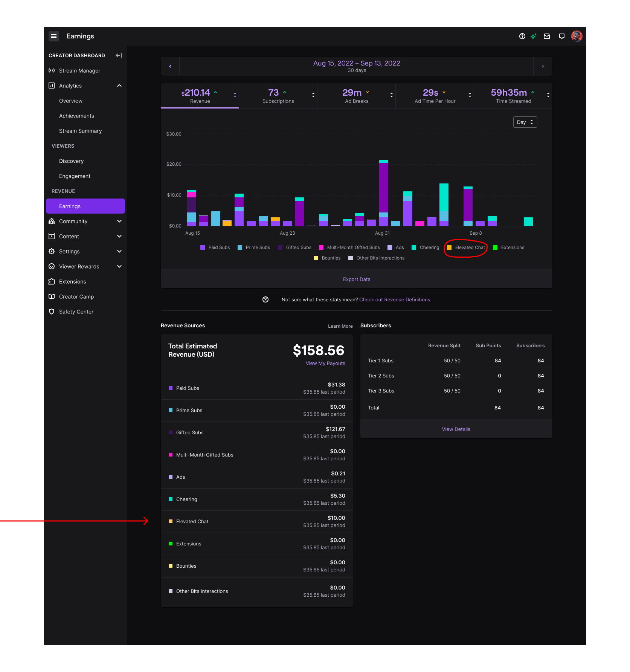Click Export Data link
Image resolution: width=630 pixels, height=672 pixels.
pyautogui.click(x=357, y=279)
